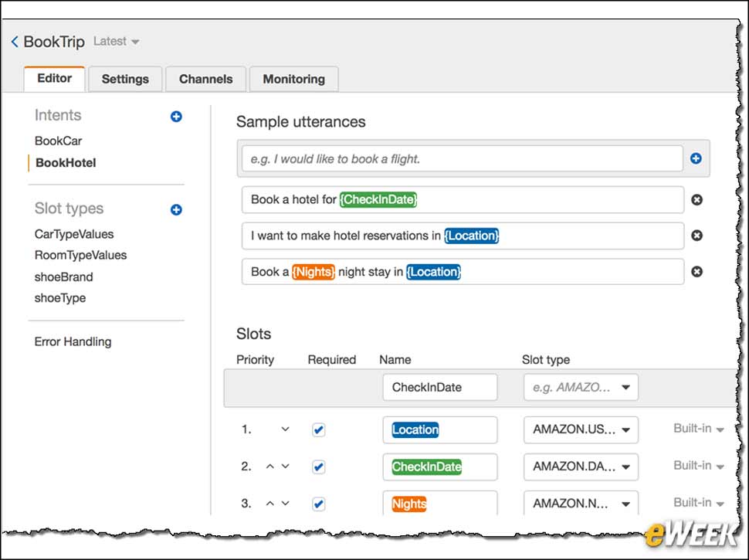Click the 'Book a hotel for' utterance field
Image resolution: width=749 pixels, height=560 pixels.
coord(463,200)
